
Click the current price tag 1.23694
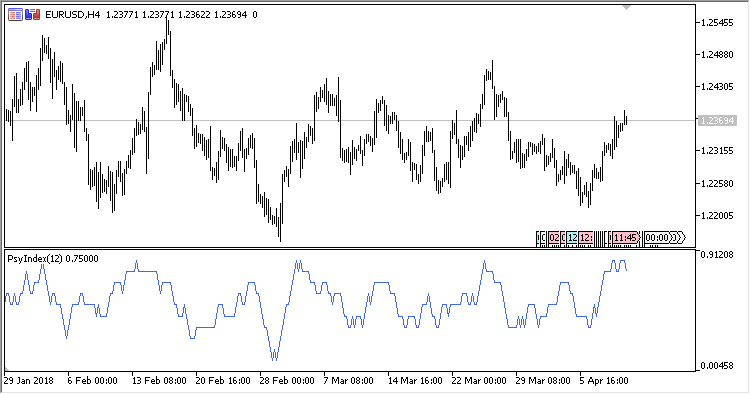click(716, 120)
